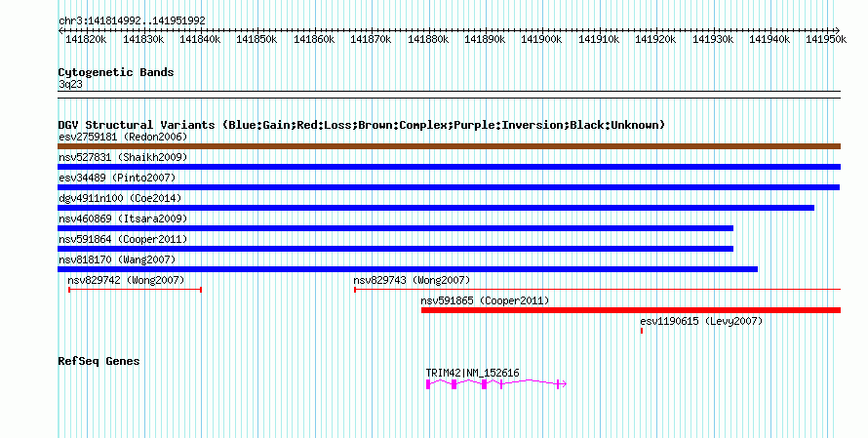This screenshot has height=438, width=868.
Task: Click the 141900k ruler tick label
Action: pos(541,39)
